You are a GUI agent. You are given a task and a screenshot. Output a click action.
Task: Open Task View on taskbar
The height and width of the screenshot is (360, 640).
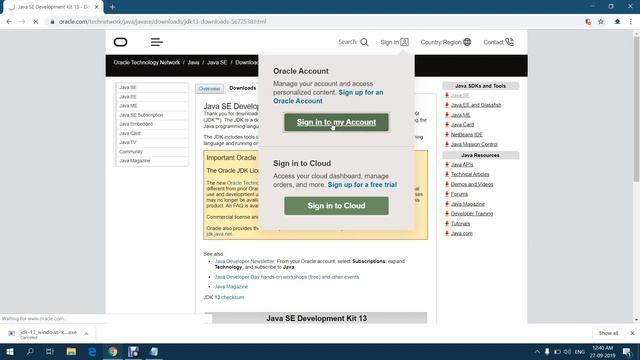[50, 351]
